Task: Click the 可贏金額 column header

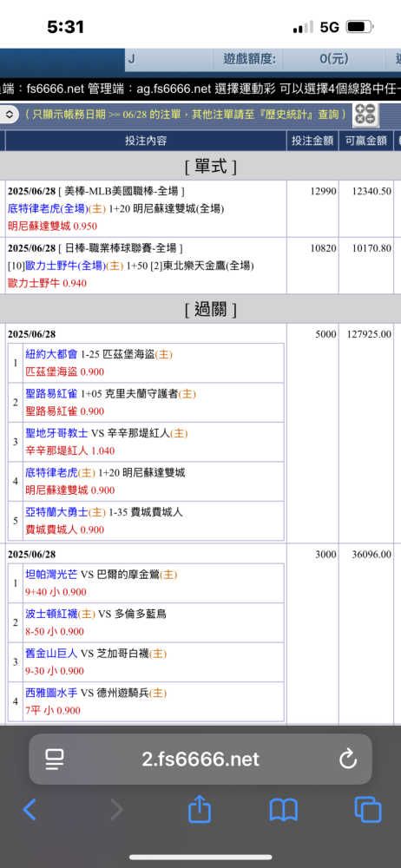Action: pyautogui.click(x=365, y=141)
